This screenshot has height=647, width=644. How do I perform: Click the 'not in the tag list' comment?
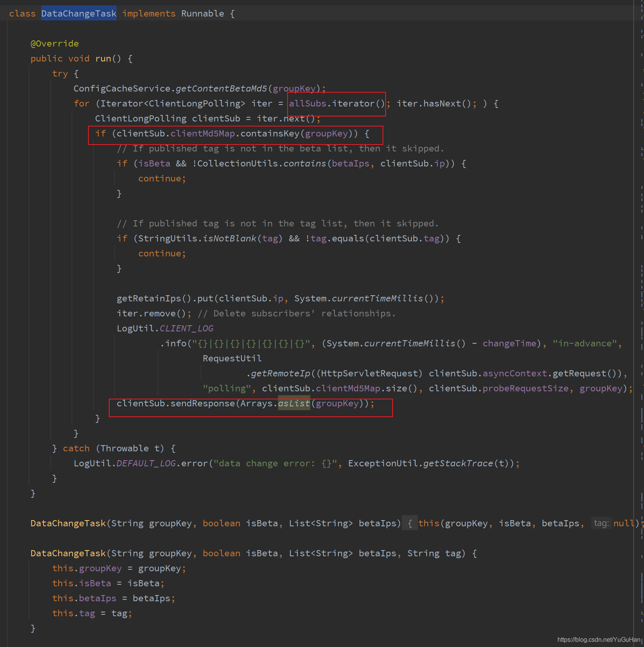pos(278,223)
